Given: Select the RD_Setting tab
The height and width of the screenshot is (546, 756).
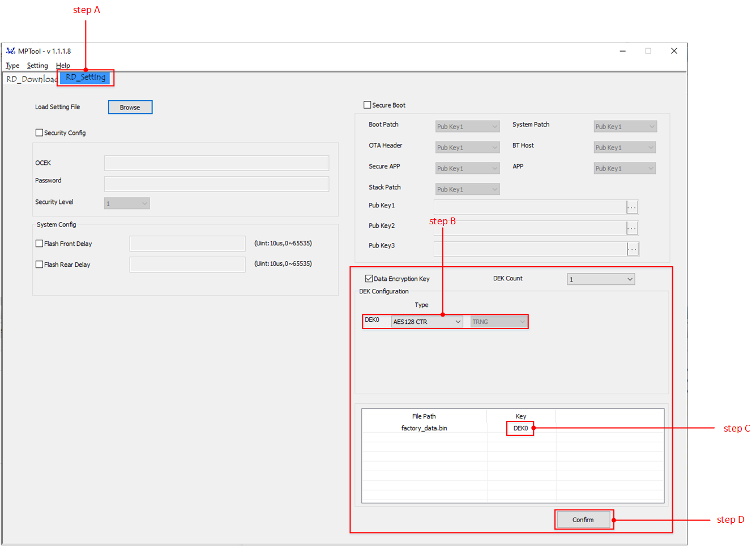Looking at the screenshot, I should tap(86, 77).
